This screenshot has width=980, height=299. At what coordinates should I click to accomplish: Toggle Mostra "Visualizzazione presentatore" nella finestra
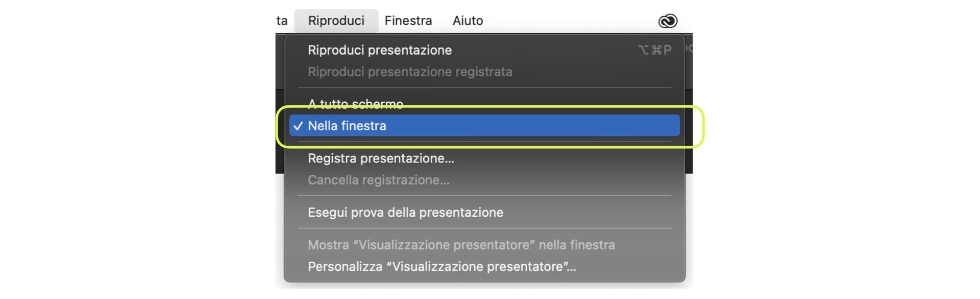[x=461, y=245]
